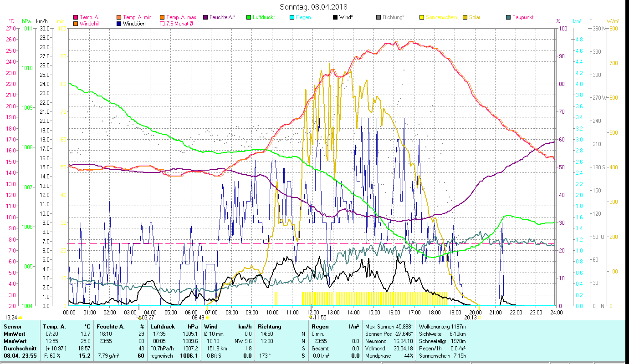Click the solar noon 11:55 marker

point(320,317)
